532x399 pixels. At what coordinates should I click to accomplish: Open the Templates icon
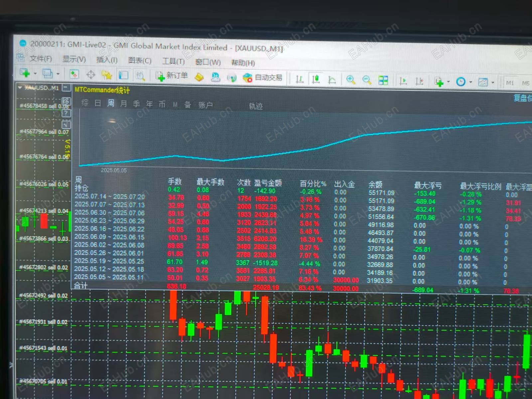483,82
